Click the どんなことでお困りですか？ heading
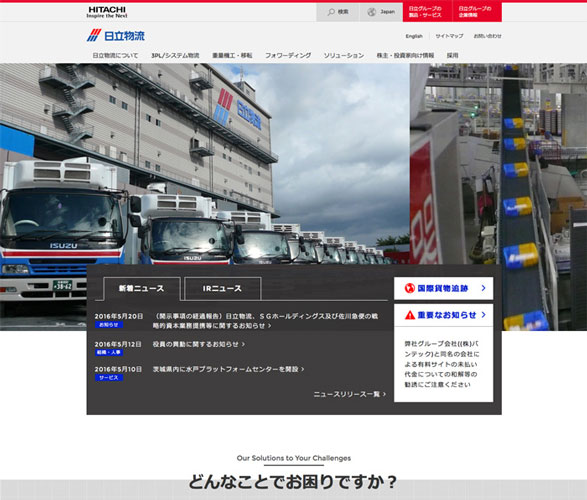Image resolution: width=587 pixels, height=500 pixels. click(292, 482)
